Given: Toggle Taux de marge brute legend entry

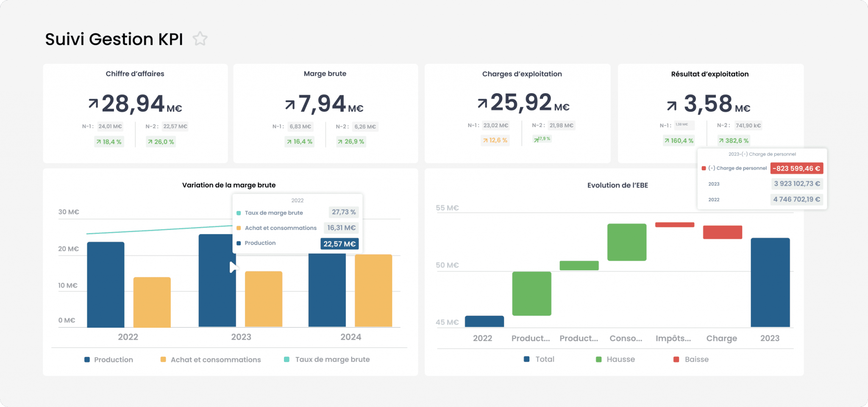Looking at the screenshot, I should coord(327,360).
